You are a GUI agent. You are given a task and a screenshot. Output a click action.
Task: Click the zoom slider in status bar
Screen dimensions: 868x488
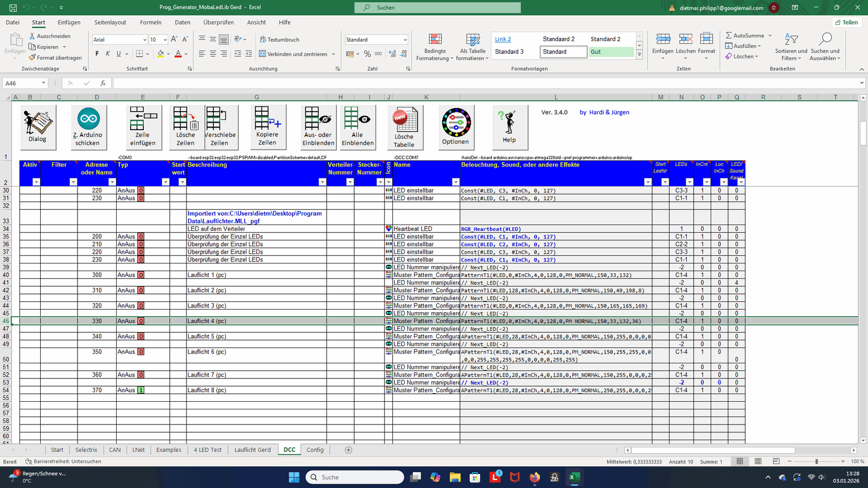pyautogui.click(x=816, y=461)
